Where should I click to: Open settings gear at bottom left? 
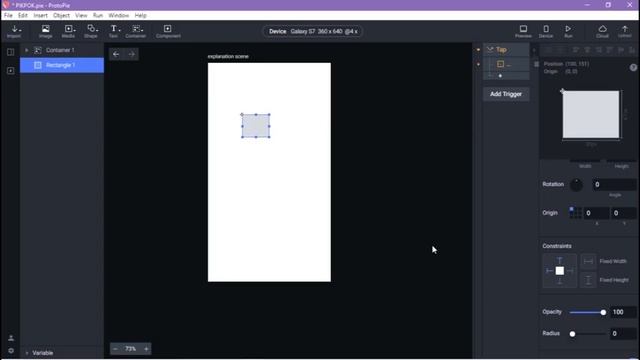11,351
